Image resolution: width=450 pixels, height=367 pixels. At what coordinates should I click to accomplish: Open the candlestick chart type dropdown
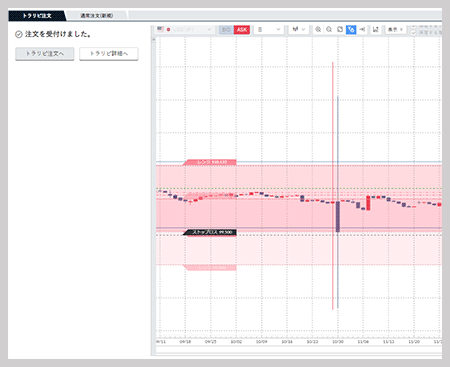tap(299, 29)
